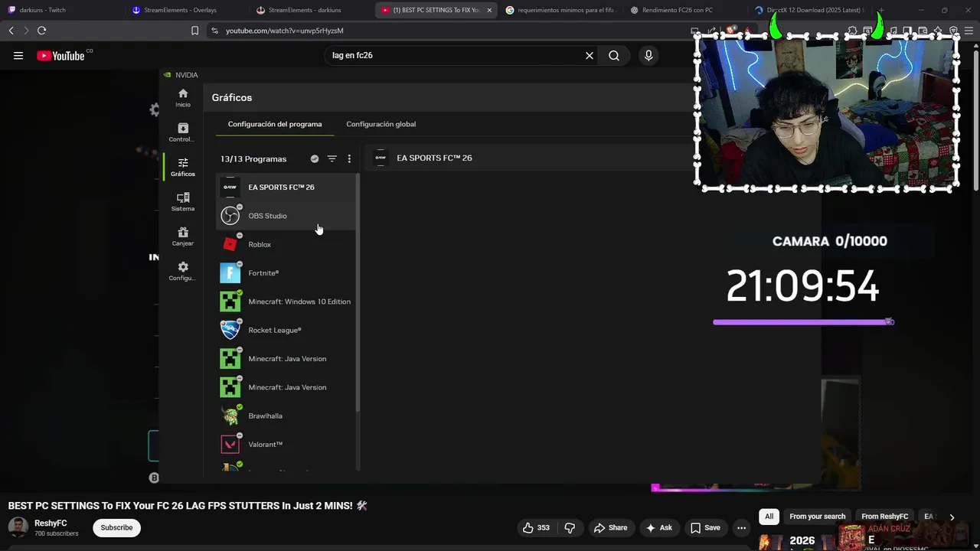Open Sistema section in NVIDIA sidebar
The height and width of the screenshot is (551, 980).
(x=183, y=202)
